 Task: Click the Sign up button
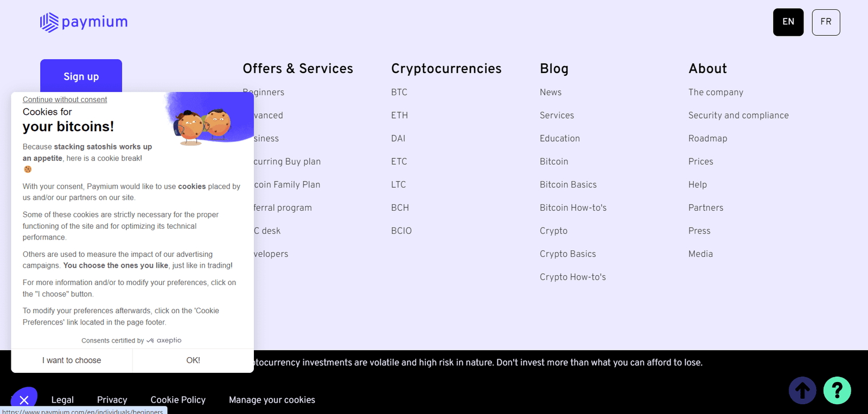tap(81, 76)
